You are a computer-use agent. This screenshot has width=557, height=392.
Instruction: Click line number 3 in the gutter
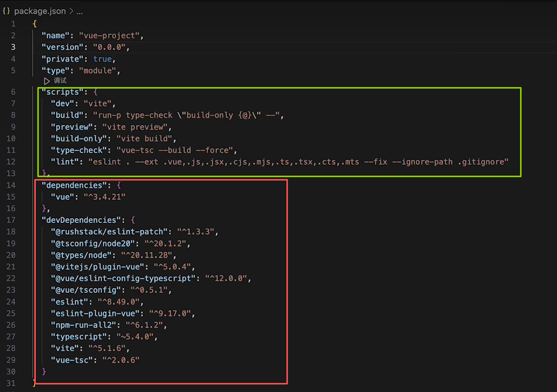click(13, 47)
